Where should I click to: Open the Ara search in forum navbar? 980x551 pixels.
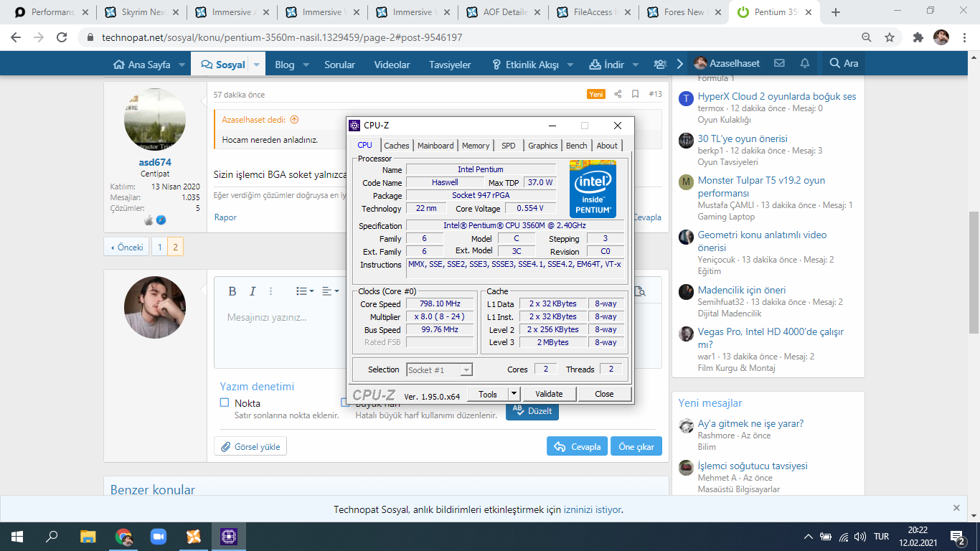[844, 64]
